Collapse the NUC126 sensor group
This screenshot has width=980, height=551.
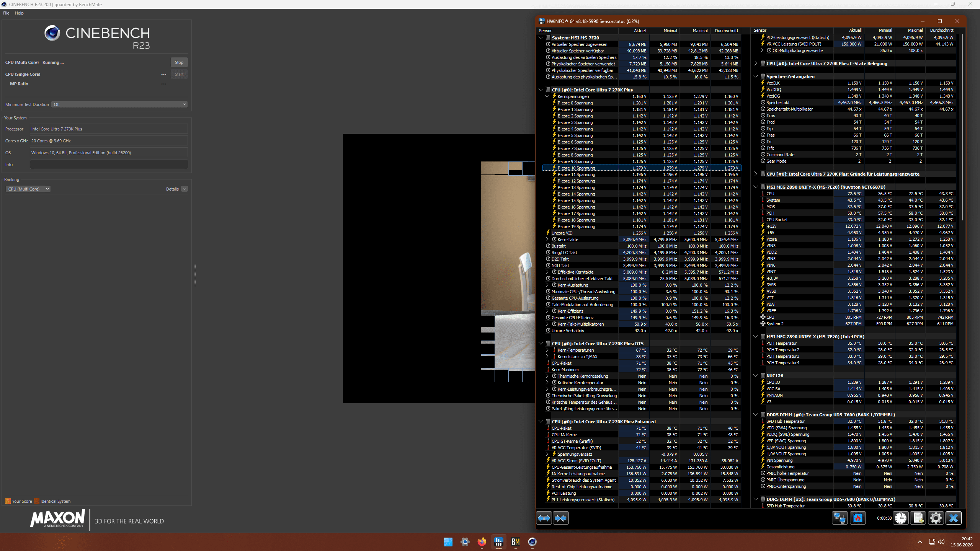click(x=756, y=376)
